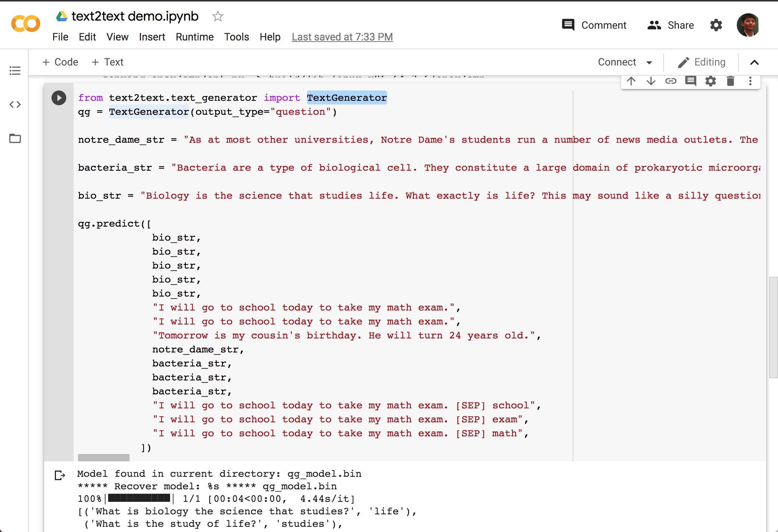
Task: Open the code snippets panel
Action: (x=15, y=104)
